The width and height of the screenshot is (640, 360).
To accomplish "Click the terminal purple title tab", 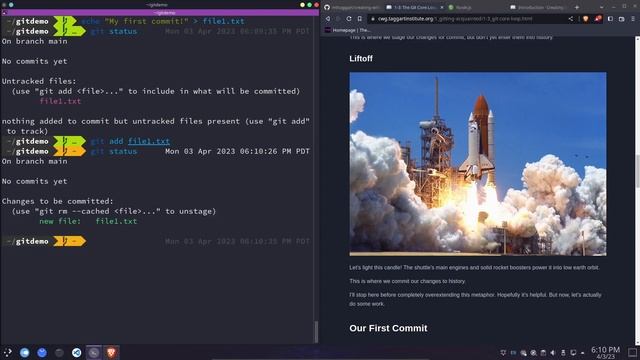I will point(160,13).
